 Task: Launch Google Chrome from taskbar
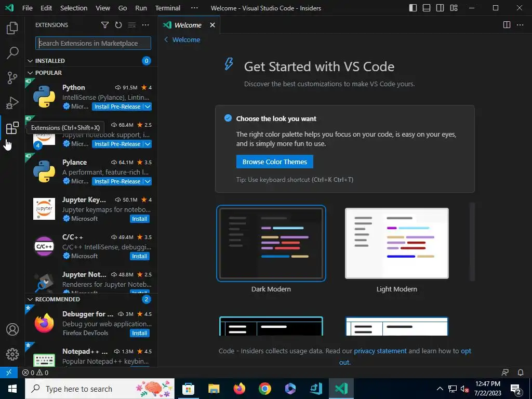(264, 389)
